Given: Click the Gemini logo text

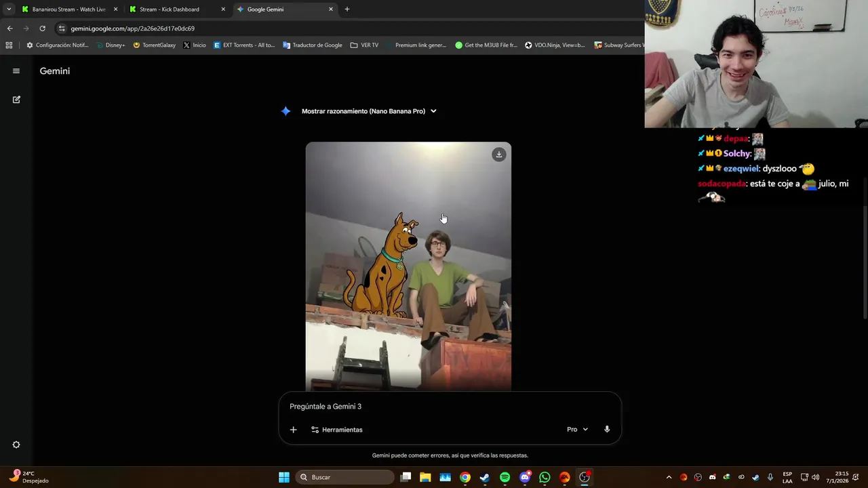Looking at the screenshot, I should (x=55, y=71).
